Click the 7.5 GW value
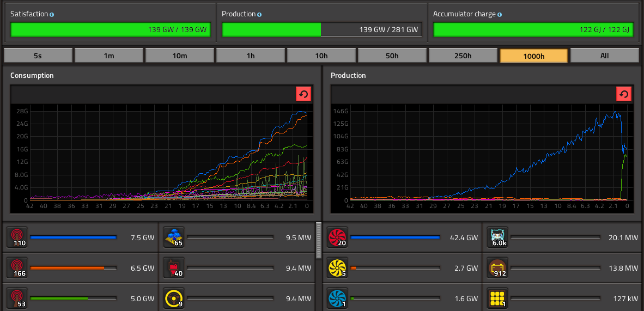644x311 pixels. 143,237
